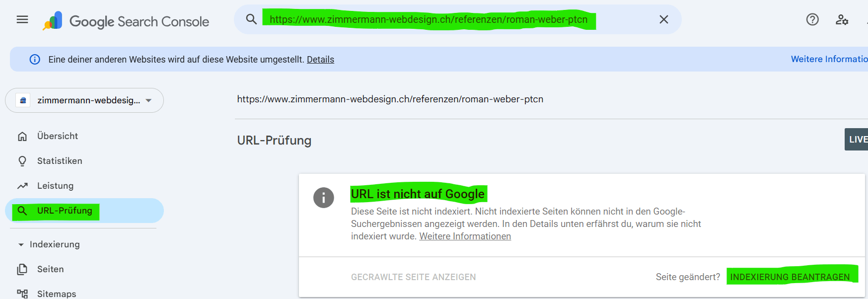Image resolution: width=868 pixels, height=299 pixels.
Task: Click the 'URL-Prüfung' page heading
Action: [x=274, y=141]
